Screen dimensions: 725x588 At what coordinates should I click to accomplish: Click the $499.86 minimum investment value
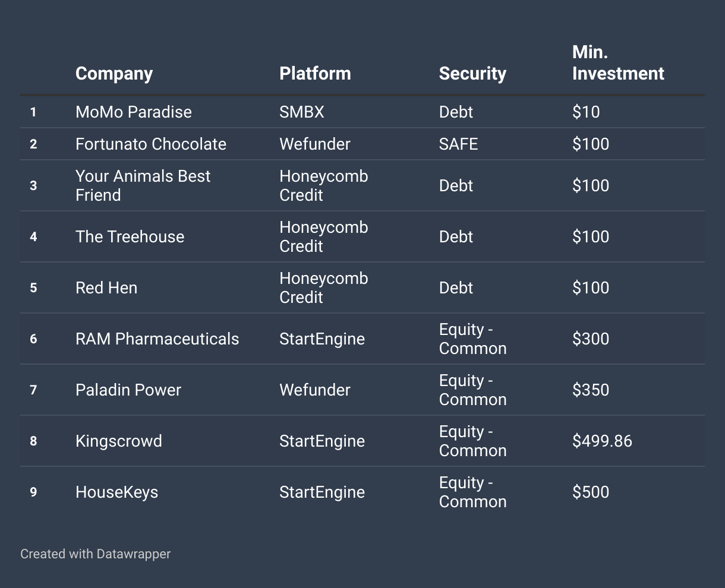(602, 441)
